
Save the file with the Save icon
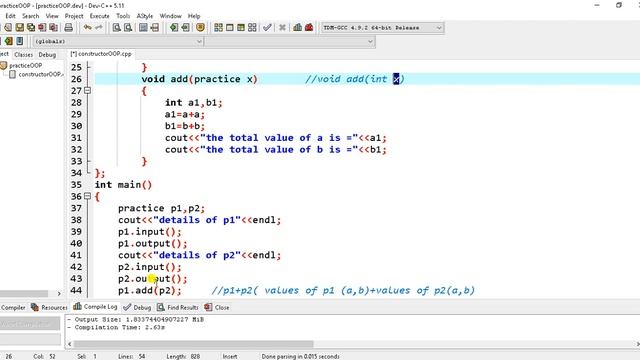point(20,27)
